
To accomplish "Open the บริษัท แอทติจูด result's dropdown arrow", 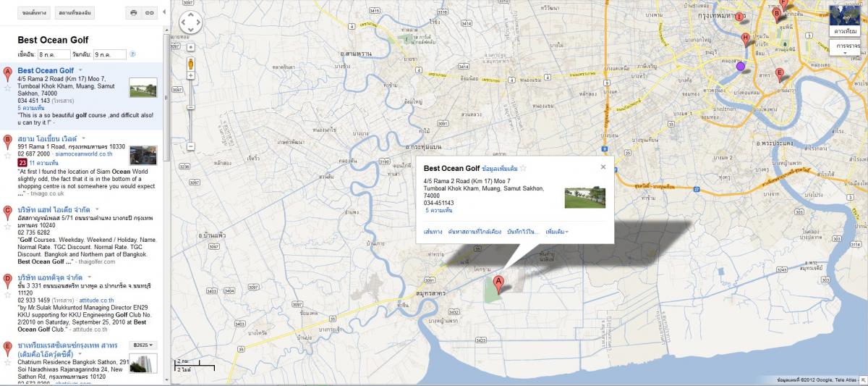I will 88,277.
